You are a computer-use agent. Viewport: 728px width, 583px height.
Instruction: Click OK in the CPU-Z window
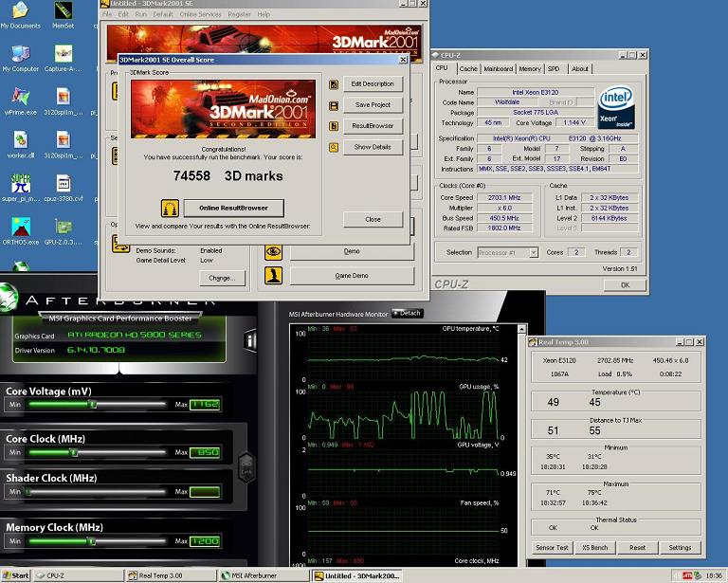pos(625,285)
